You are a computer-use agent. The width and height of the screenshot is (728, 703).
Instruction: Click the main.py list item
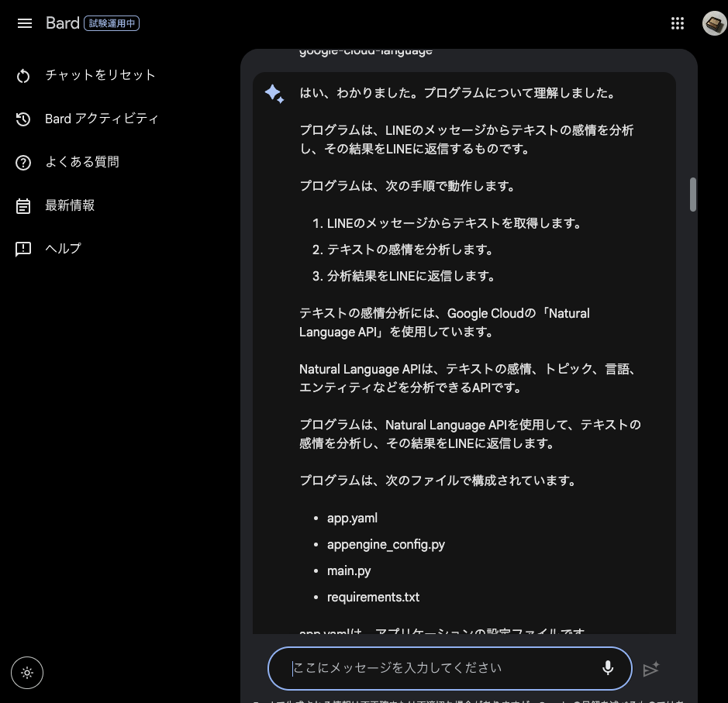pos(349,570)
